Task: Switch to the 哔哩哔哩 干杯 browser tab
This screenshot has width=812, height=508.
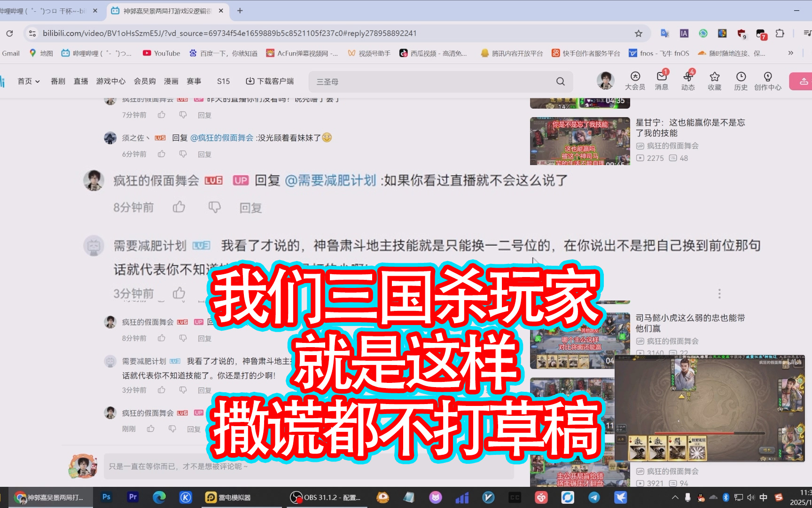Action: [x=47, y=11]
